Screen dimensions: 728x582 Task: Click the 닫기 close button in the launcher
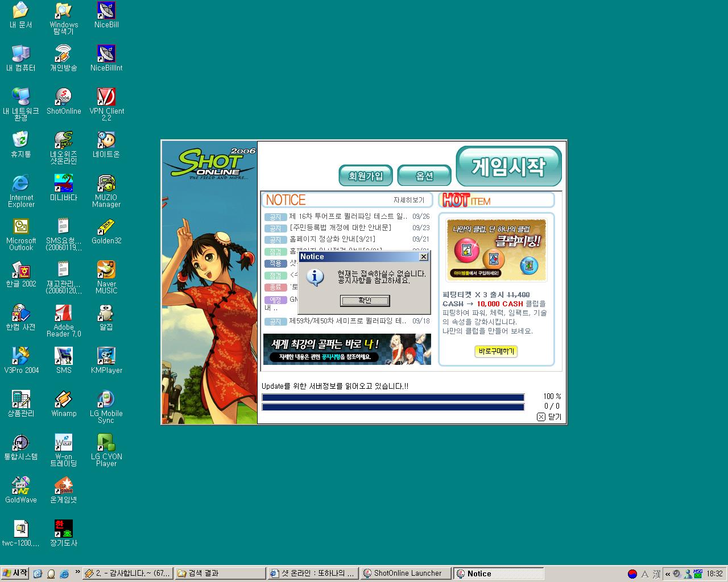[549, 417]
